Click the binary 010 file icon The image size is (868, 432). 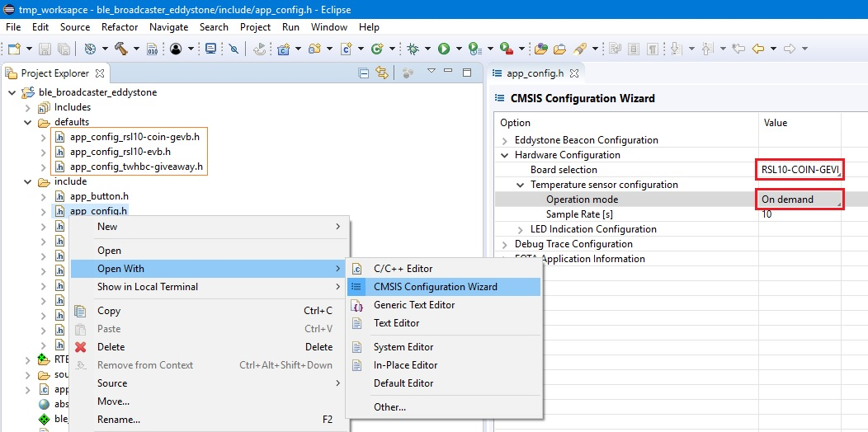[153, 49]
